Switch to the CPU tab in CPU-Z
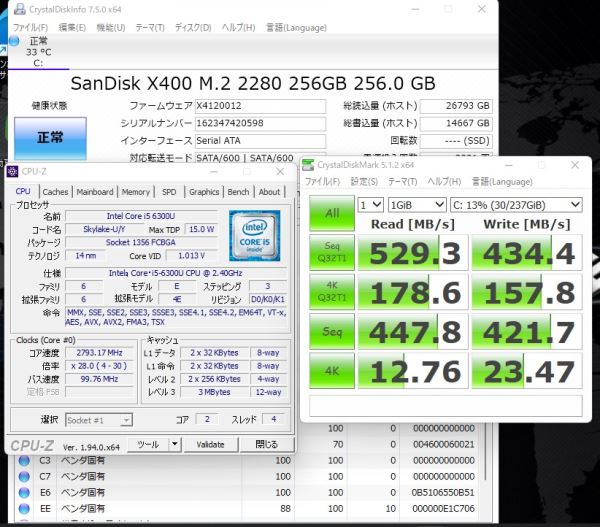The width and height of the screenshot is (600, 527). (23, 191)
